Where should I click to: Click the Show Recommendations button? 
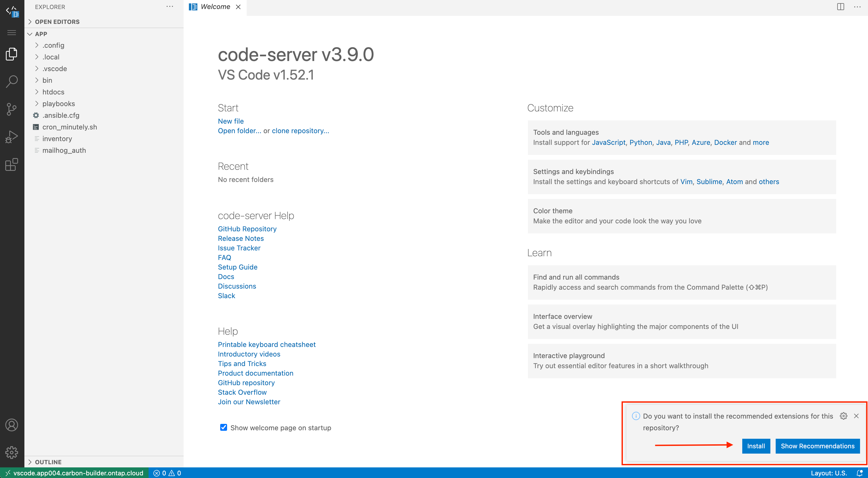817,446
